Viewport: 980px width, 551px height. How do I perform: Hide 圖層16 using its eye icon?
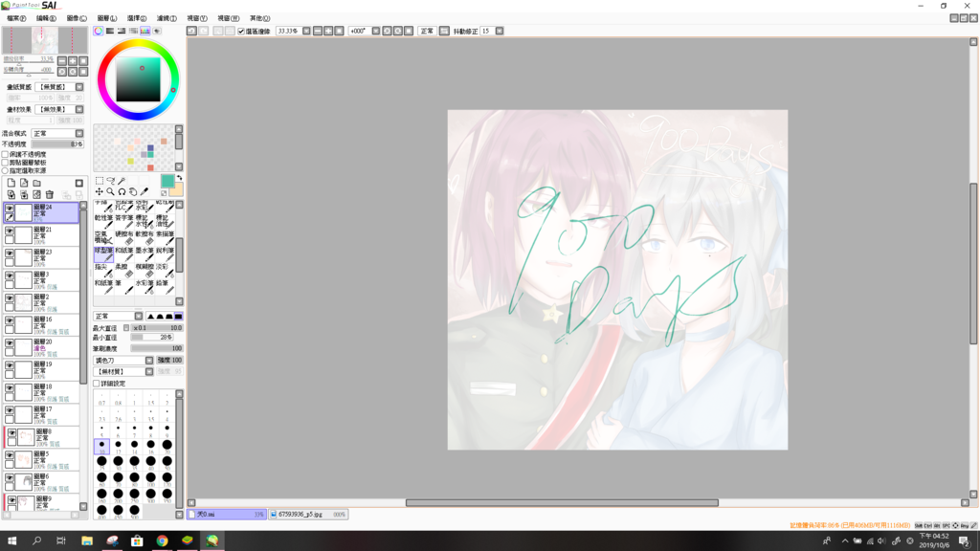pyautogui.click(x=10, y=321)
